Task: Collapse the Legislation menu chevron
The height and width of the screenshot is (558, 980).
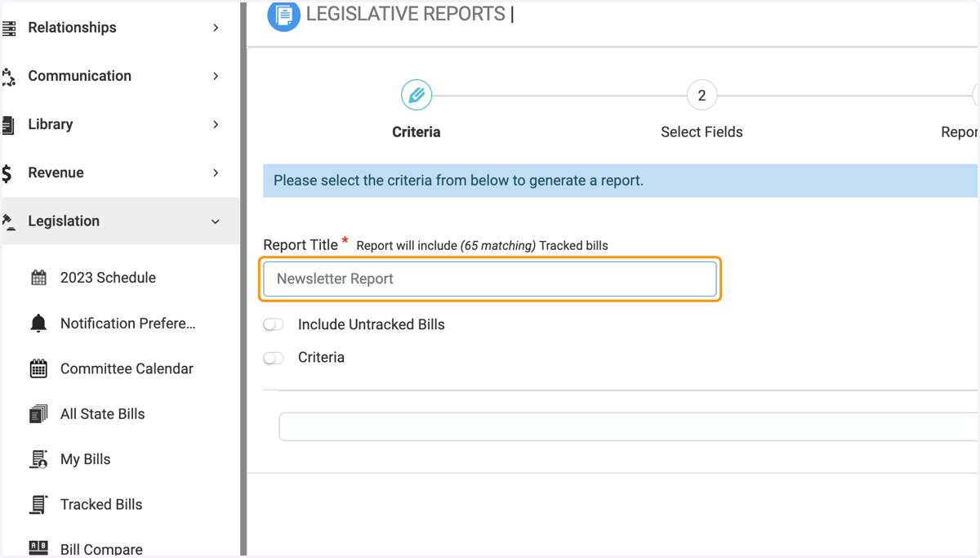Action: point(216,221)
